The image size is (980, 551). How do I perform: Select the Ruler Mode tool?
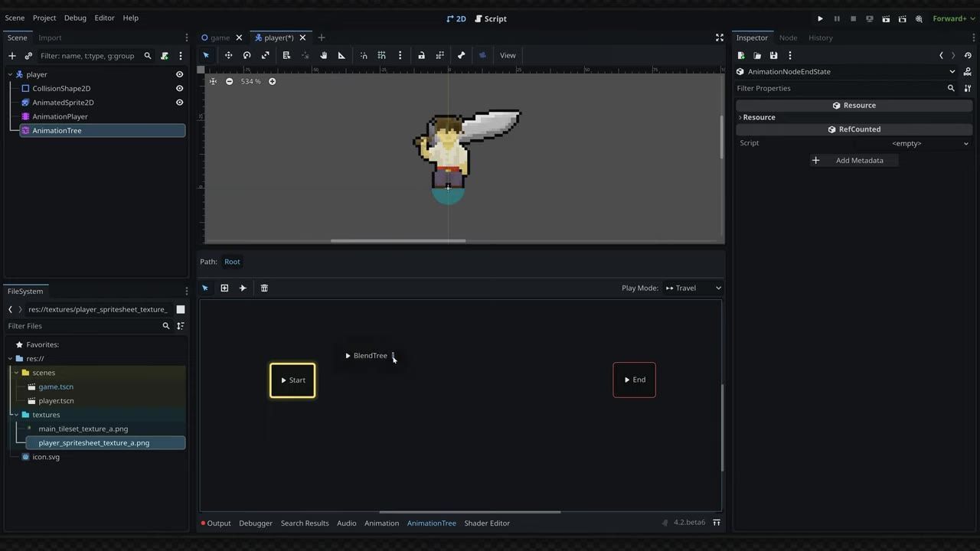tap(341, 55)
